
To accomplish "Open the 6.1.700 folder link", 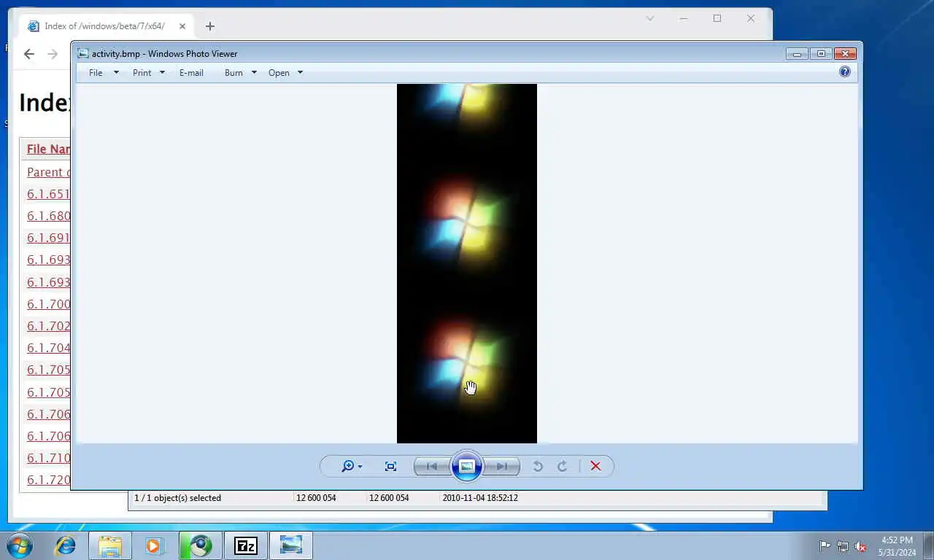I will (x=49, y=304).
